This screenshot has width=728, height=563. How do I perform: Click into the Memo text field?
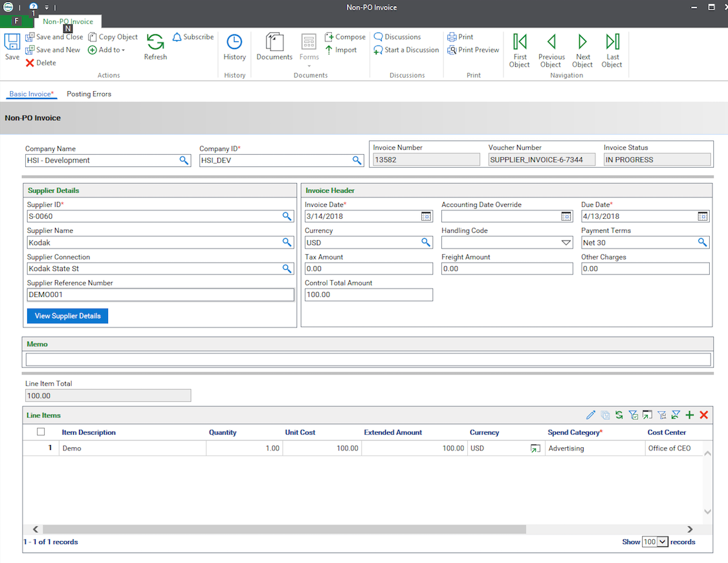click(x=368, y=359)
